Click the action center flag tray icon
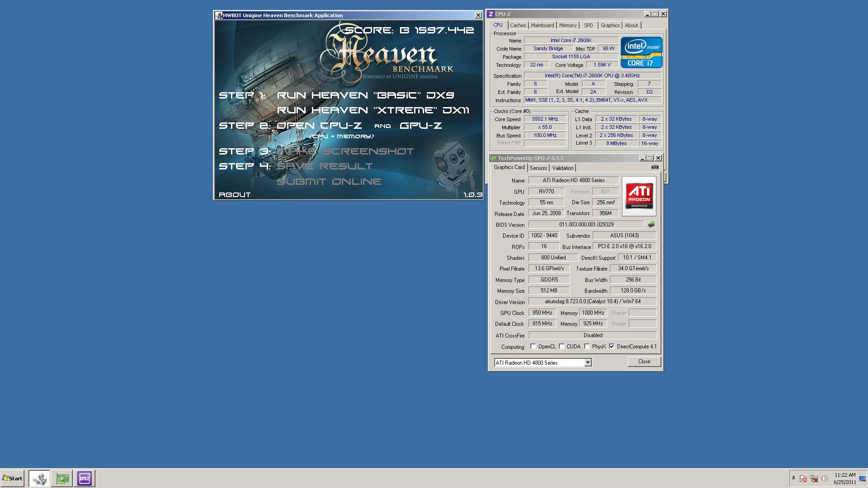The height and width of the screenshot is (488, 868). tap(803, 479)
